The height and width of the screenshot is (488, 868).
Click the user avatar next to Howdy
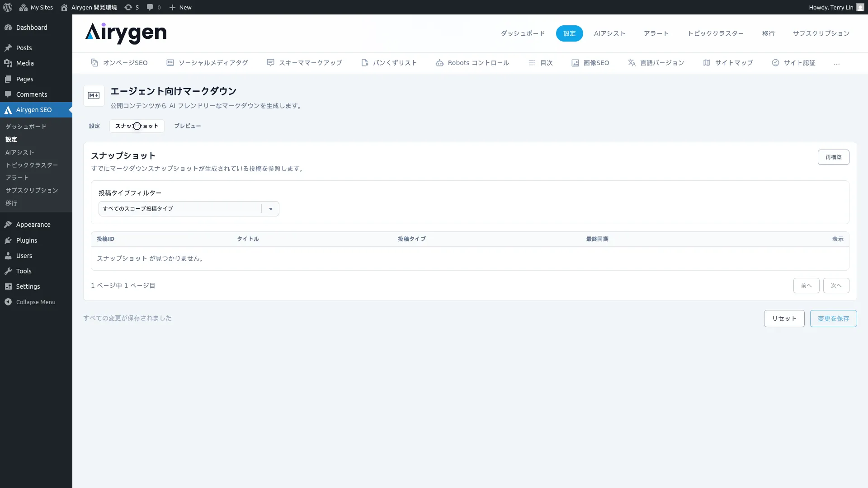pos(860,7)
